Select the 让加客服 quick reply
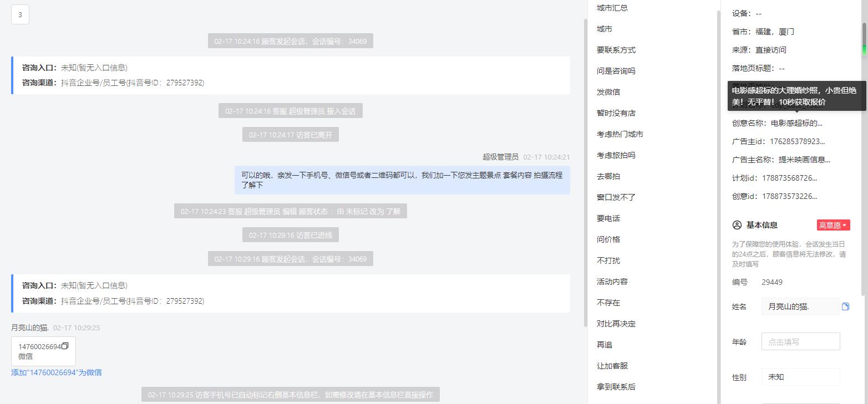This screenshot has height=404, width=868. click(612, 366)
